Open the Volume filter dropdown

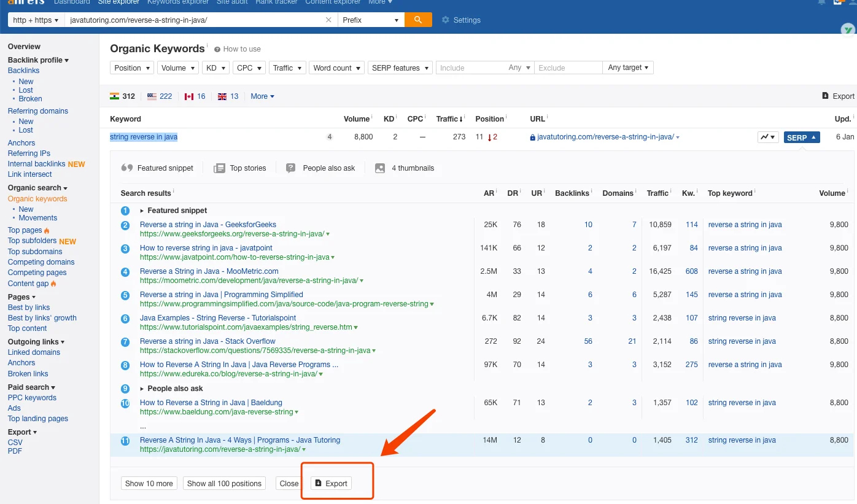[178, 68]
